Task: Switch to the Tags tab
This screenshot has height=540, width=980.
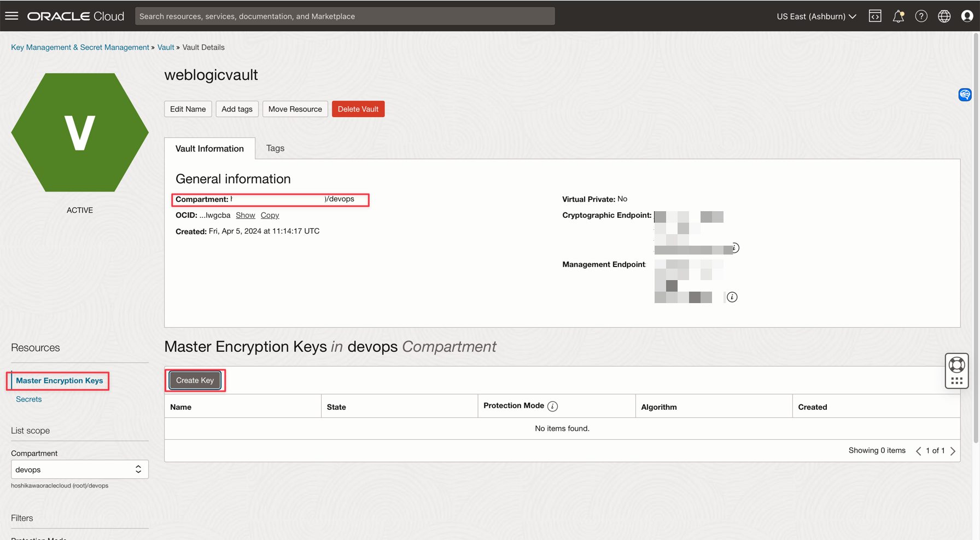Action: pos(275,148)
